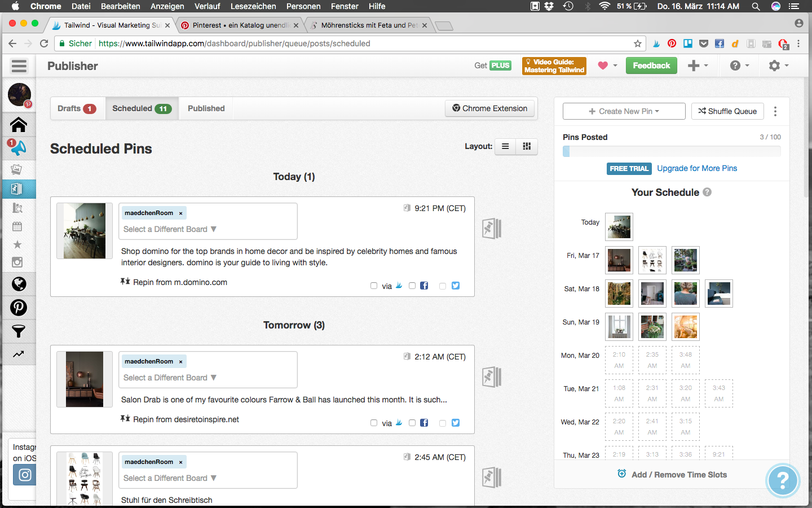
Task: Open the Instagram on iOS app icon
Action: (25, 475)
